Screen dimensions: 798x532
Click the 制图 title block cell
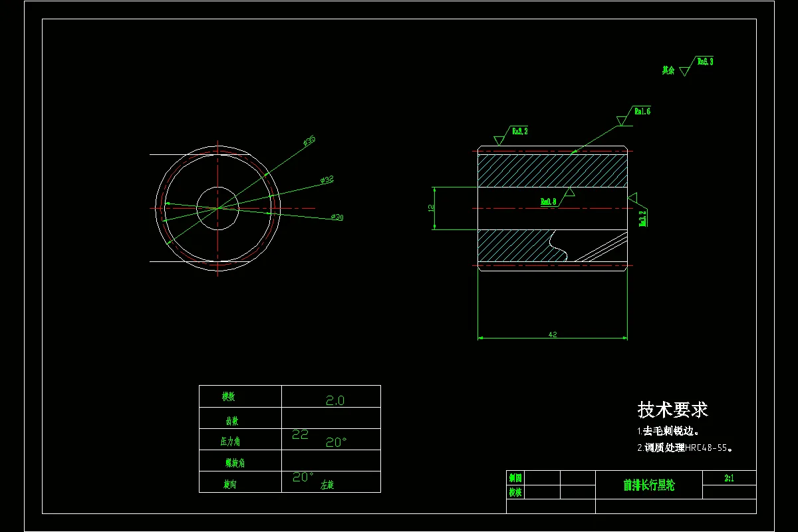tap(515, 477)
